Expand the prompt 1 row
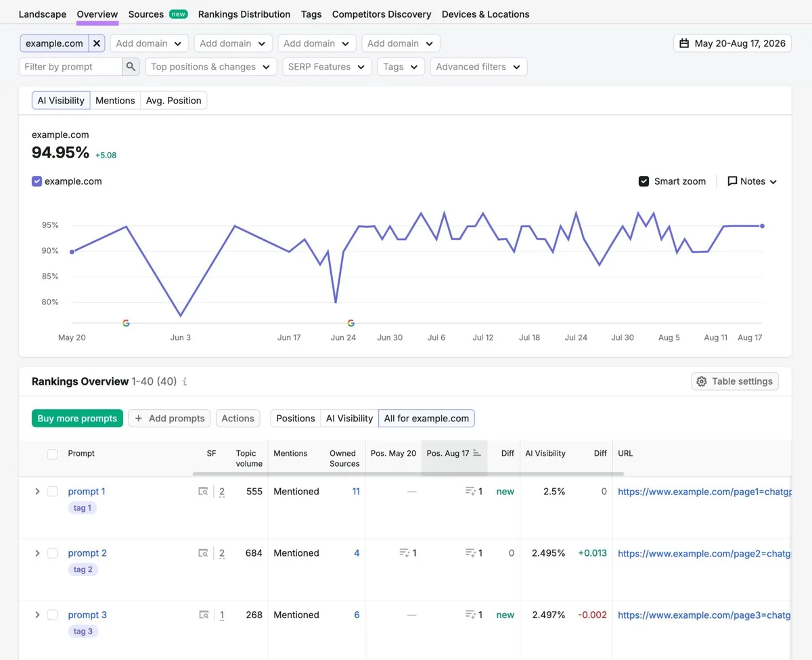Screen dimensions: 812x660 37,492
